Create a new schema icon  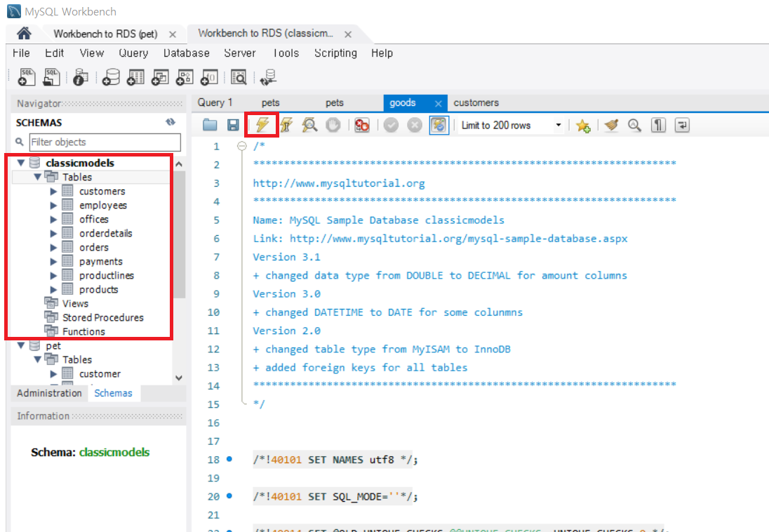tap(111, 77)
